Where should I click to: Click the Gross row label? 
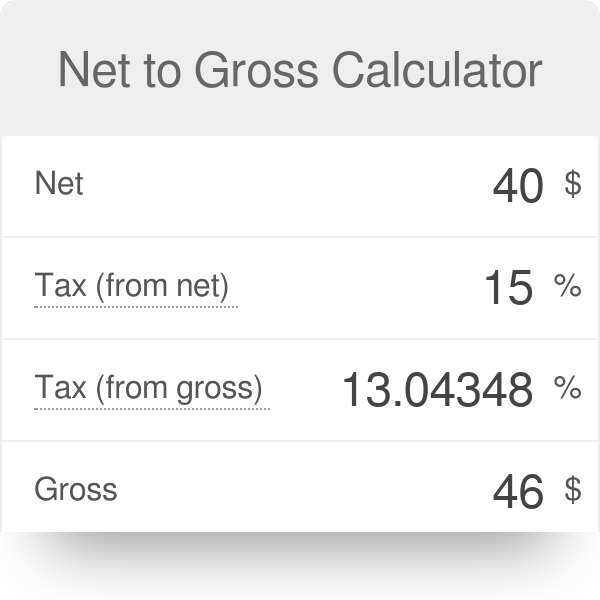76,489
